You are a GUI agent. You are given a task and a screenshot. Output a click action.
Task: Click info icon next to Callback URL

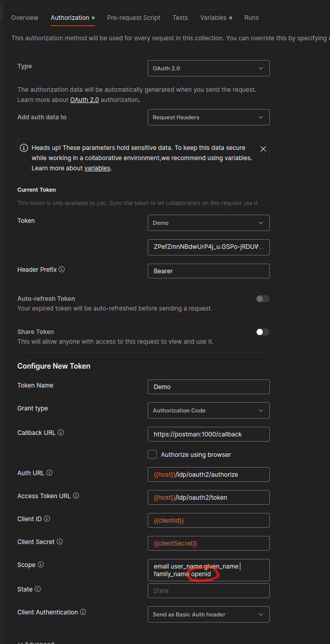tap(61, 432)
